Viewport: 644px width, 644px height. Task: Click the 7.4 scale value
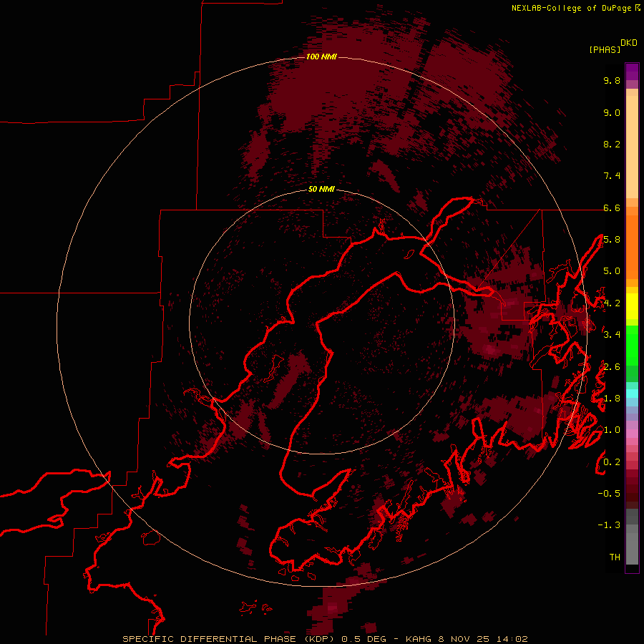point(612,176)
